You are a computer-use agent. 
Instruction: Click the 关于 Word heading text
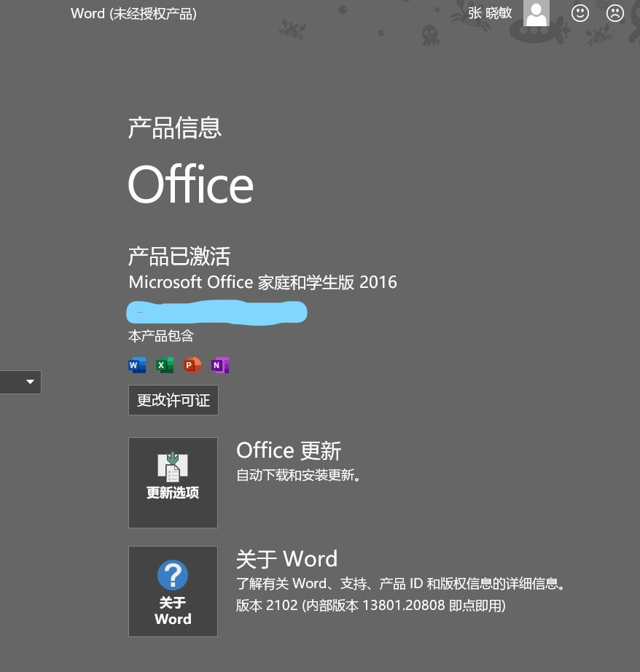pyautogui.click(x=286, y=559)
